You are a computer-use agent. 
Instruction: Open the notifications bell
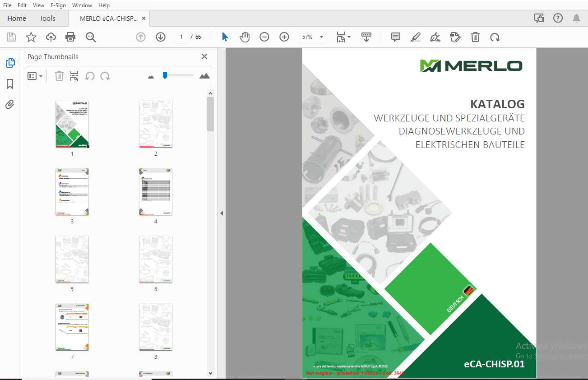click(576, 18)
